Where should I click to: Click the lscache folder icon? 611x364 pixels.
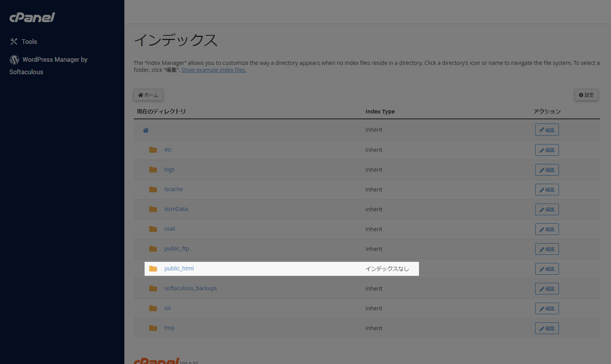pos(153,190)
